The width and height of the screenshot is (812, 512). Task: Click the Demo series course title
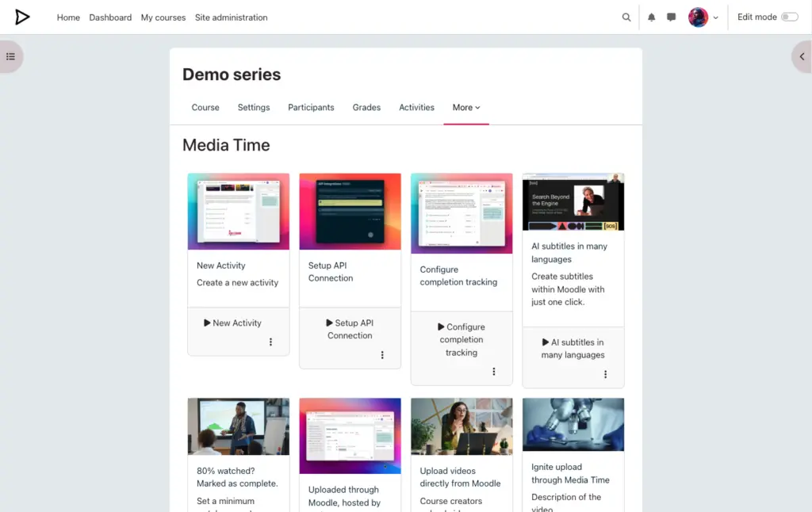pyautogui.click(x=232, y=75)
